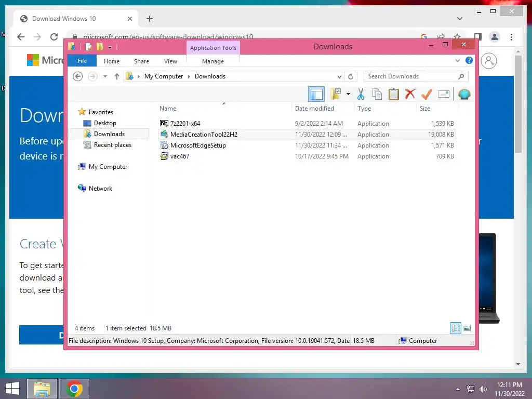Sort files by Size column
The height and width of the screenshot is (399, 532).
point(425,109)
